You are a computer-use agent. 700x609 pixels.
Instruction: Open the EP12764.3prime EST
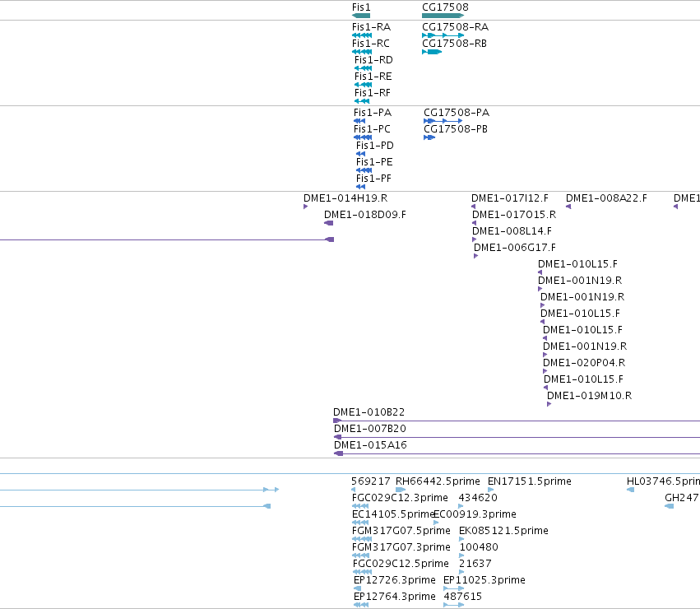361,606
